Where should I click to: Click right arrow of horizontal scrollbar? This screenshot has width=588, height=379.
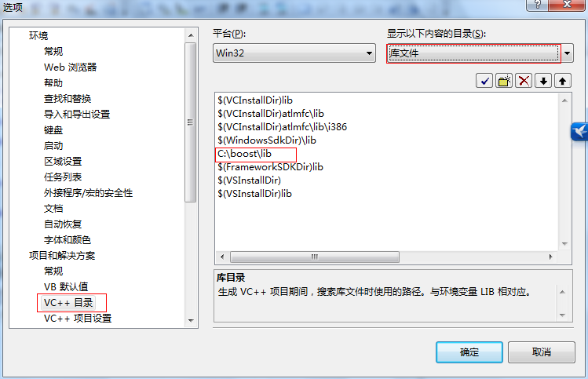(550, 257)
